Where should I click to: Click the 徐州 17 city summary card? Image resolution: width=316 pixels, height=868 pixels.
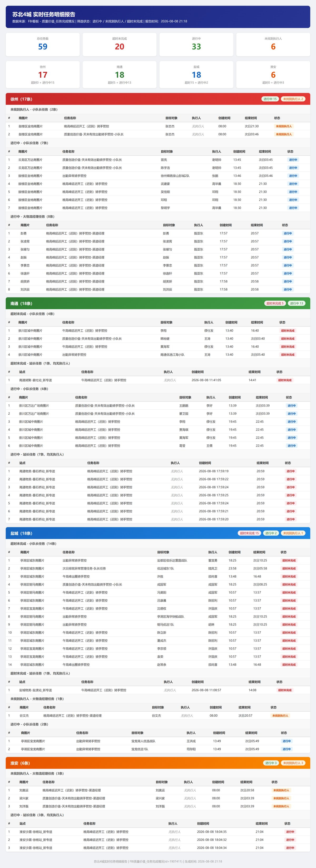click(43, 75)
